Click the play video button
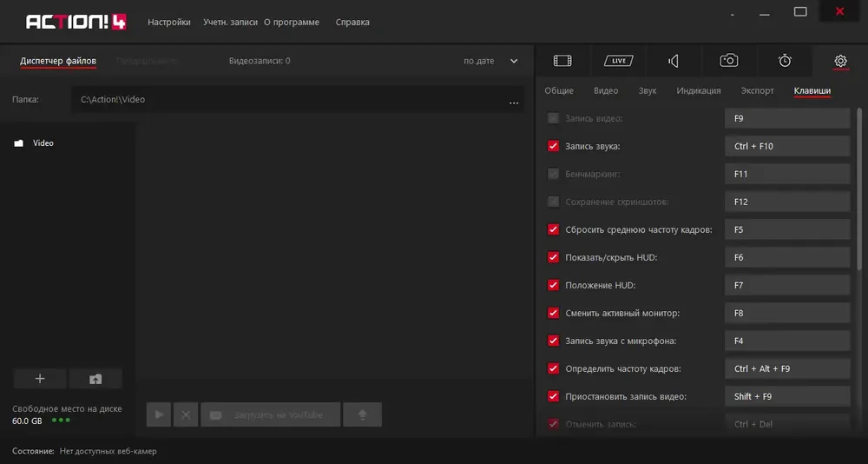This screenshot has width=868, height=464. (x=159, y=414)
